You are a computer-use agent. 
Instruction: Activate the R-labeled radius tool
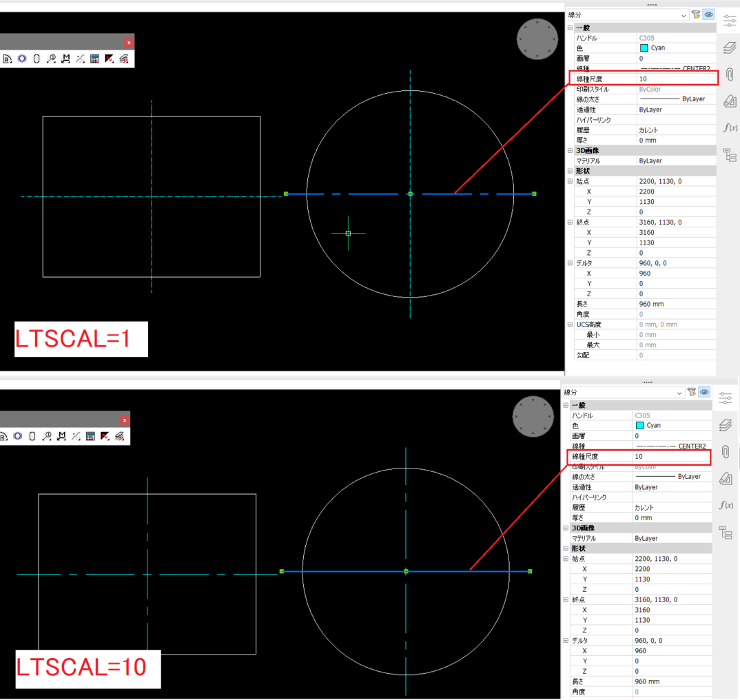pos(7,59)
